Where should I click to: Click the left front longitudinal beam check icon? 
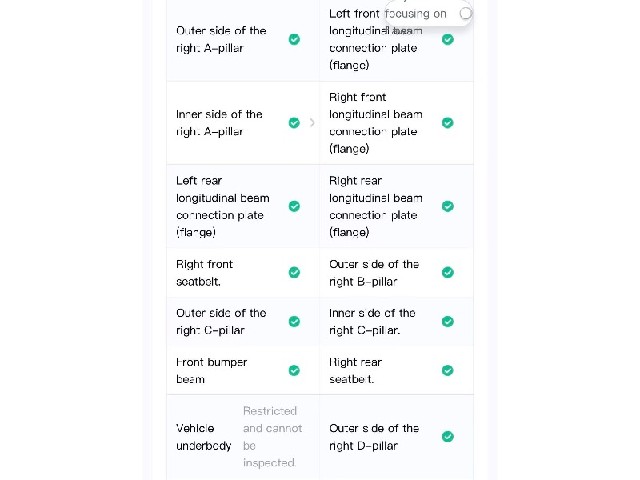[448, 39]
